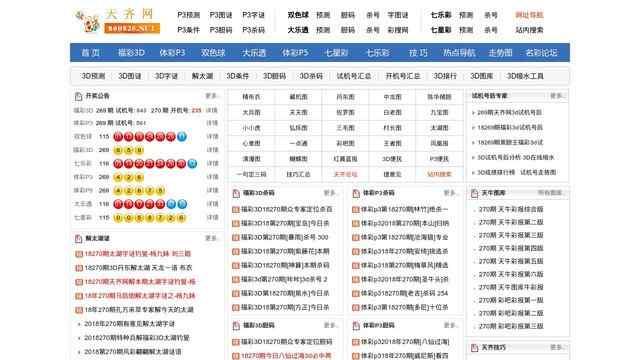Click the 天齐网 site logo
640x360 pixels.
point(118,22)
